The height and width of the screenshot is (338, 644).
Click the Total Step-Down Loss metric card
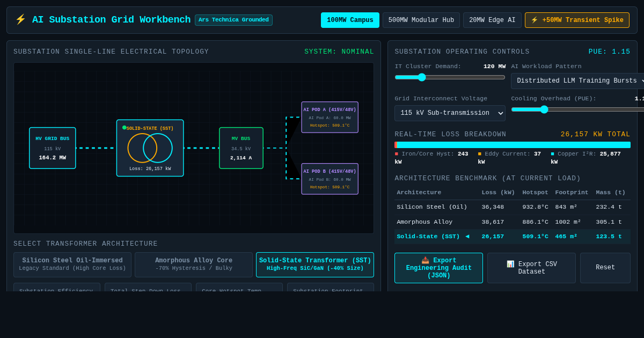[148, 288]
